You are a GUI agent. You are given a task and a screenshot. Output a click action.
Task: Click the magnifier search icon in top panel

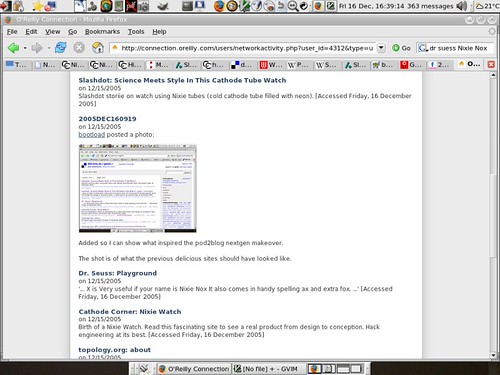pyautogui.click(x=293, y=6)
